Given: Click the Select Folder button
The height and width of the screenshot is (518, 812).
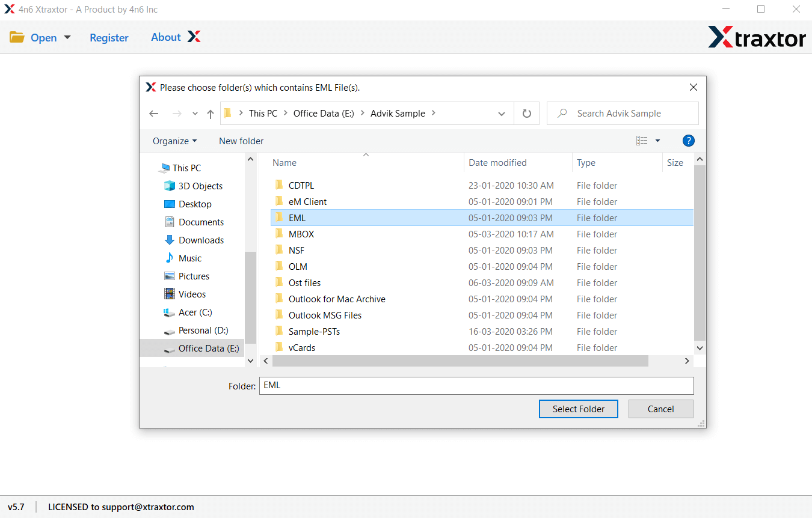Looking at the screenshot, I should tap(579, 409).
